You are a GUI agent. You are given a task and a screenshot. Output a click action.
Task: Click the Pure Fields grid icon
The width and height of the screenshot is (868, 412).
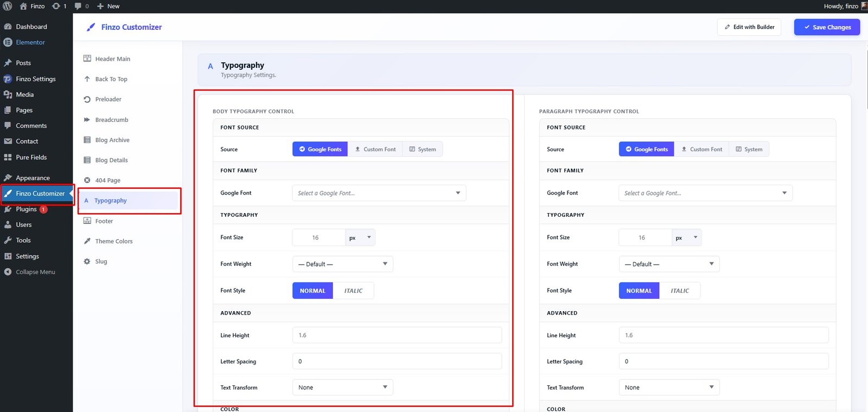(8, 157)
